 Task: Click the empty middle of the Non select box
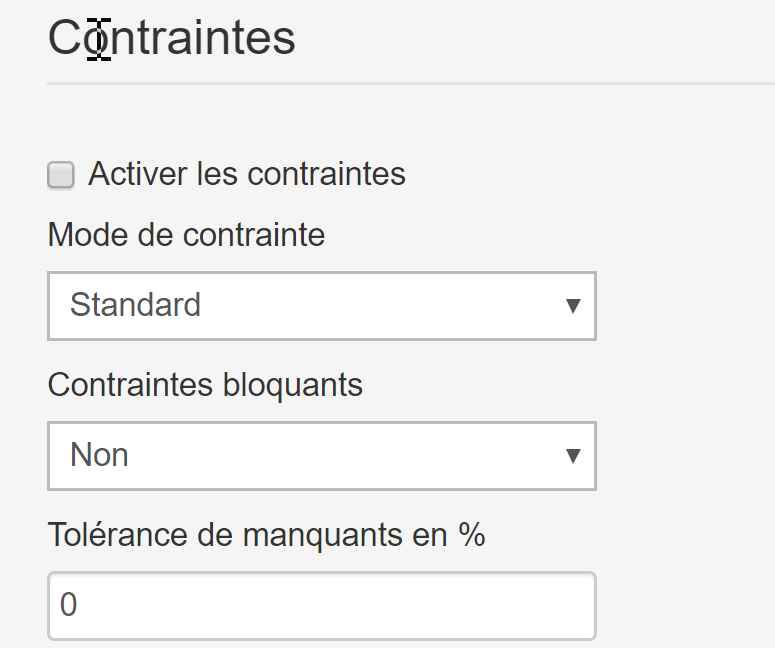click(346, 456)
